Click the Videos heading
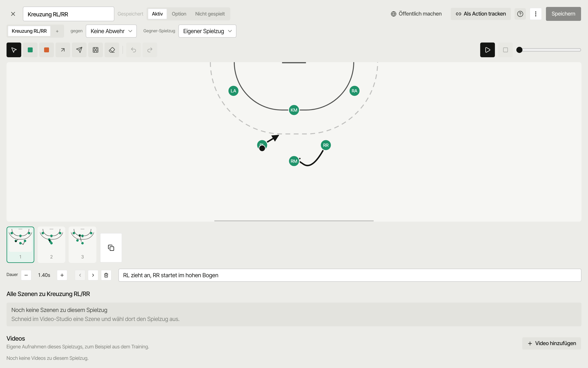Image resolution: width=588 pixels, height=368 pixels. click(16, 339)
